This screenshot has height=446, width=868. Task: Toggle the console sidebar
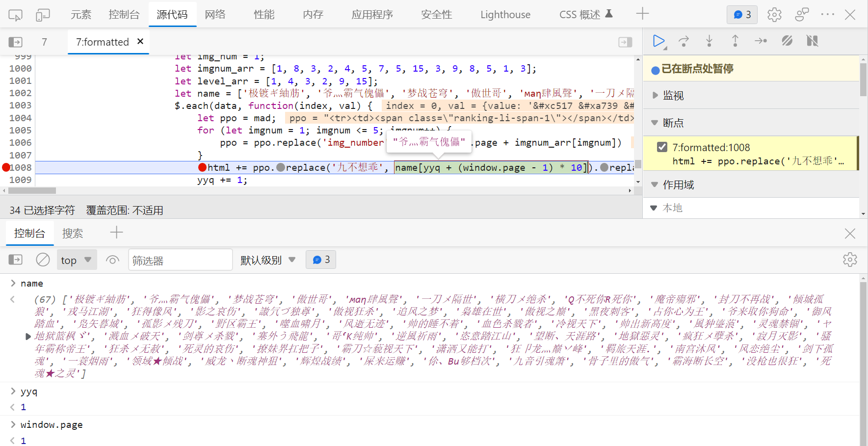pos(16,260)
